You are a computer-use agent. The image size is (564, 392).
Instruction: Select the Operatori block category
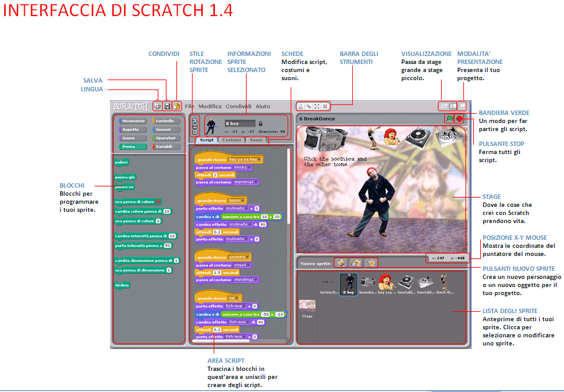166,138
